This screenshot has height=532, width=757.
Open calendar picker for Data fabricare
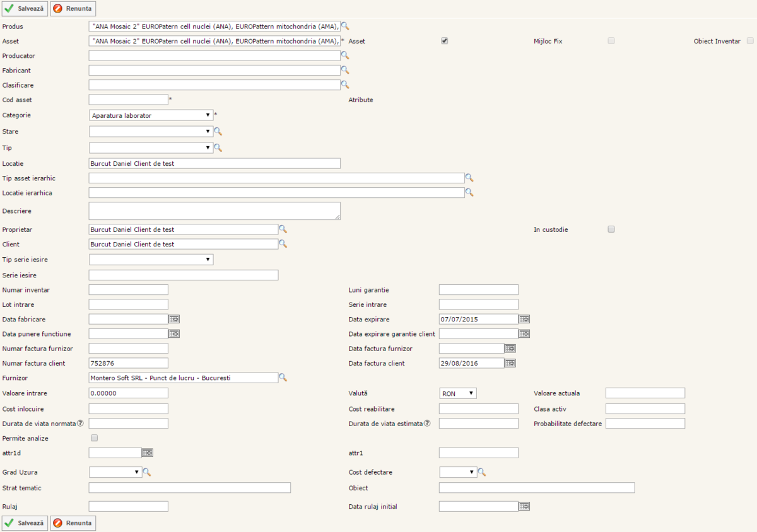(x=174, y=319)
